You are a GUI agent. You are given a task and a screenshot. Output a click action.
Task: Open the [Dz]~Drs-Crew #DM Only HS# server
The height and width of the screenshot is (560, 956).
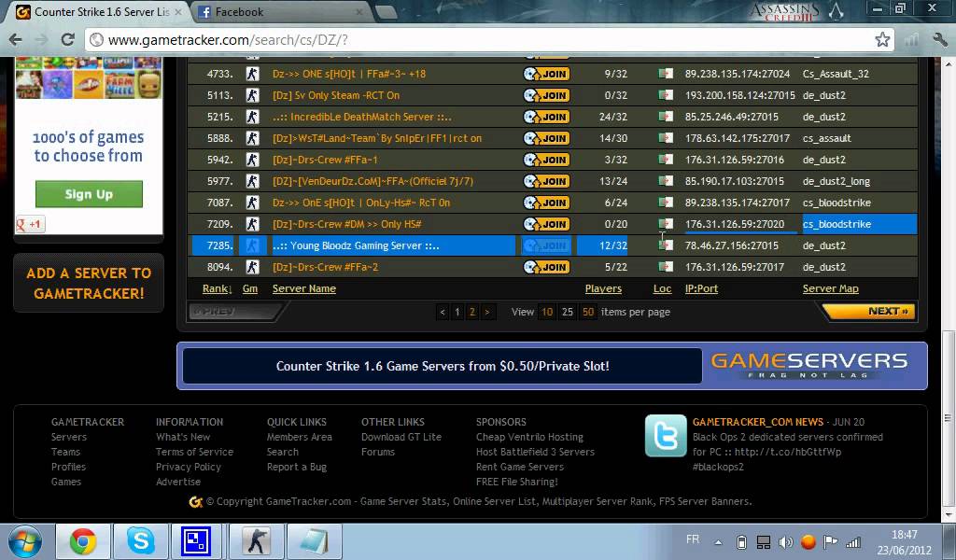coord(347,224)
